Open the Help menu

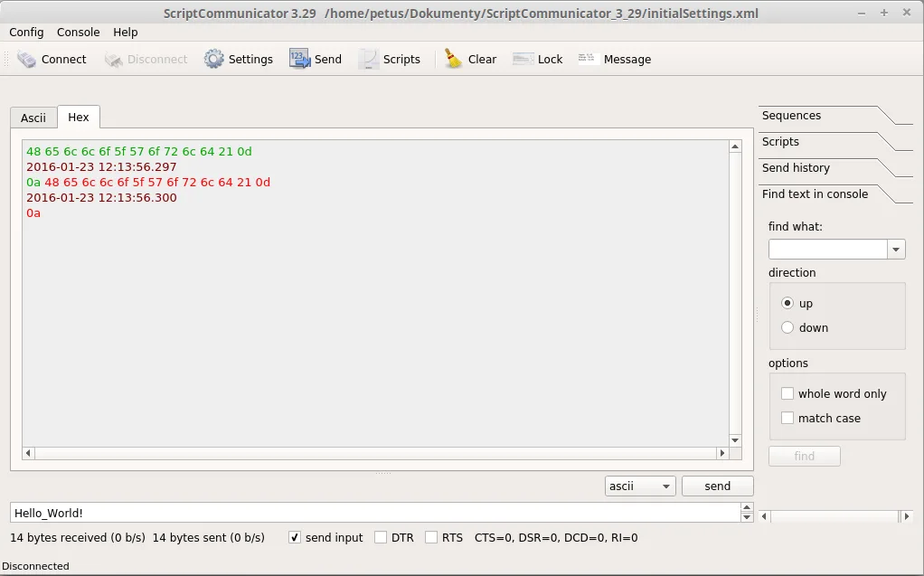coord(126,33)
